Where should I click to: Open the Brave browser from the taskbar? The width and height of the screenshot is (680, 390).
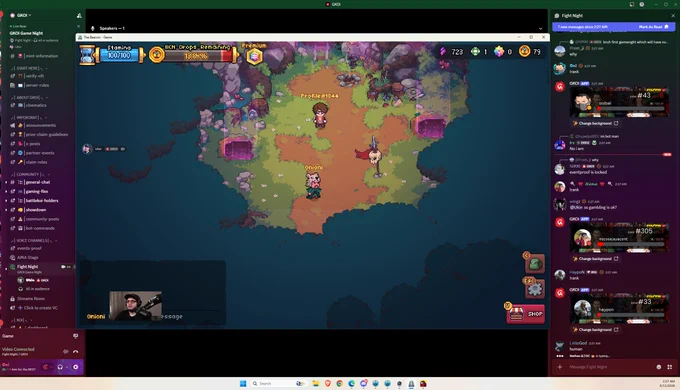pos(327,383)
